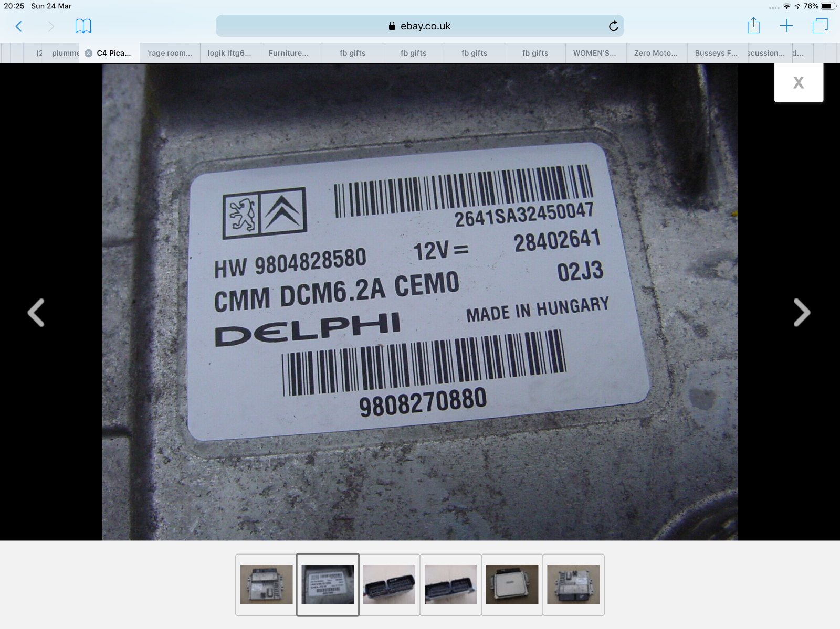Viewport: 840px width, 629px height.
Task: Show all tabs overview icon
Action: point(820,26)
